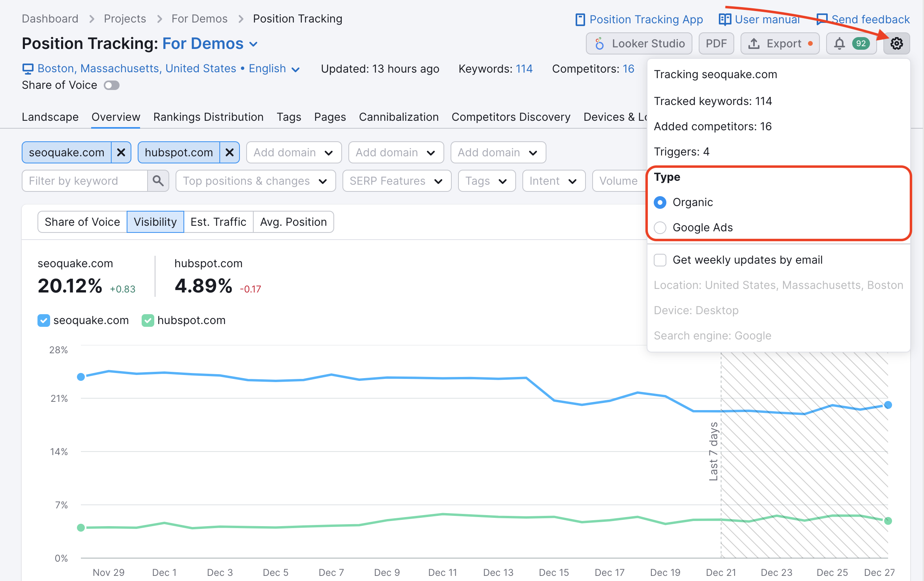Click the hubspot.com Dec 27 data point
Image resolution: width=924 pixels, height=581 pixels.
pos(888,521)
